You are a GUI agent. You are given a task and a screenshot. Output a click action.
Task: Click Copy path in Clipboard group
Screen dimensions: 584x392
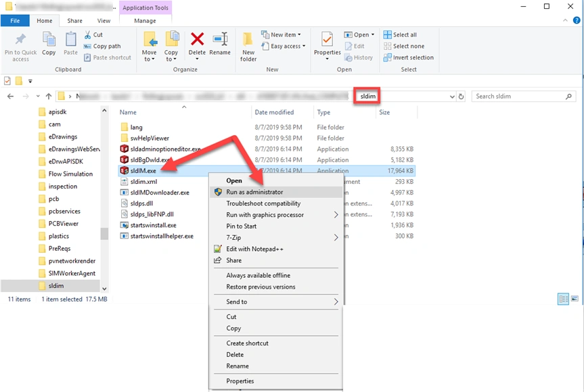click(102, 46)
